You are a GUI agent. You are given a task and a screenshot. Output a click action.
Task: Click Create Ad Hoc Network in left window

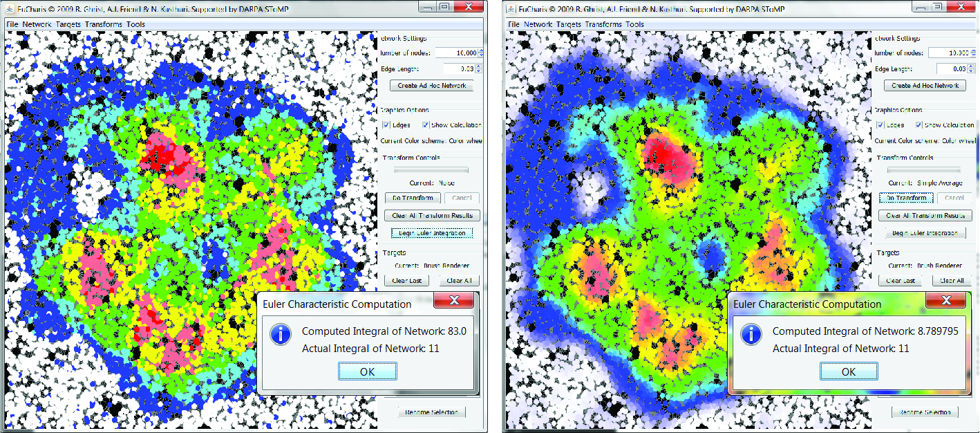pos(432,86)
